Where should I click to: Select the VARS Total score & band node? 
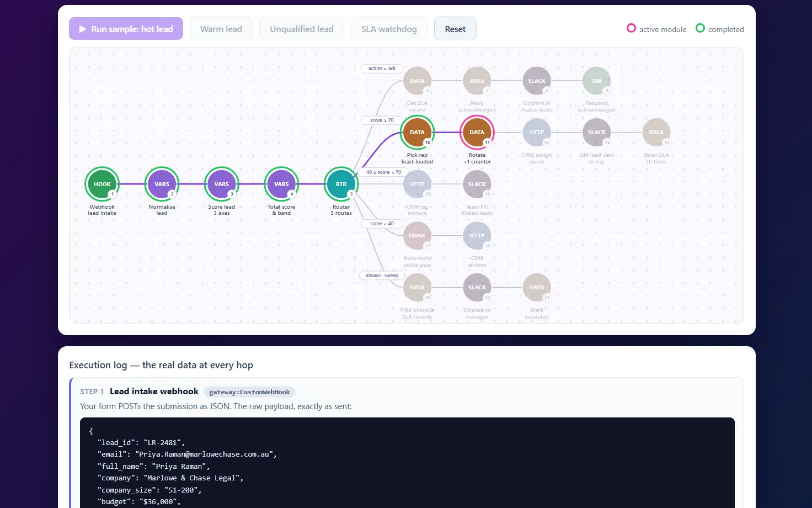tap(281, 184)
